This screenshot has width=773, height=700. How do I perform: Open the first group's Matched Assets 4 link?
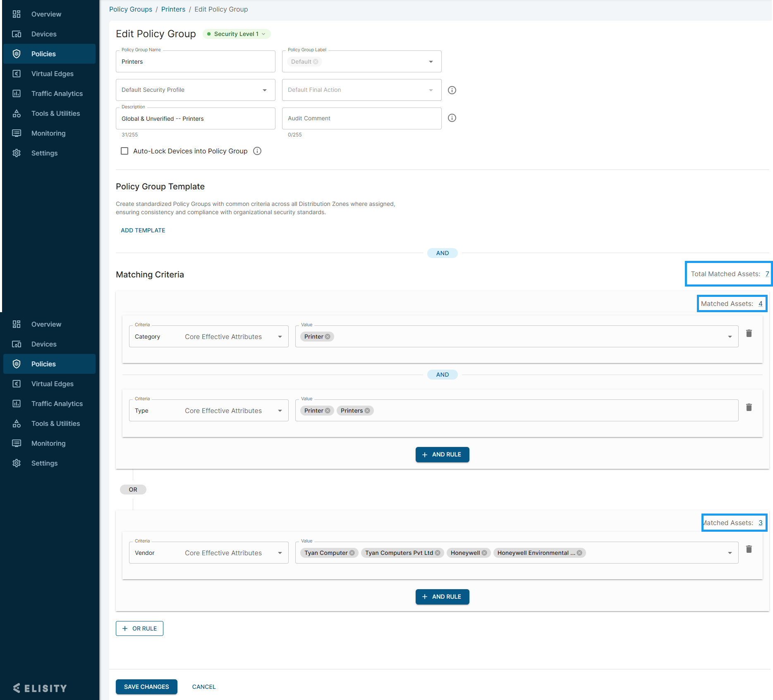[x=760, y=303]
